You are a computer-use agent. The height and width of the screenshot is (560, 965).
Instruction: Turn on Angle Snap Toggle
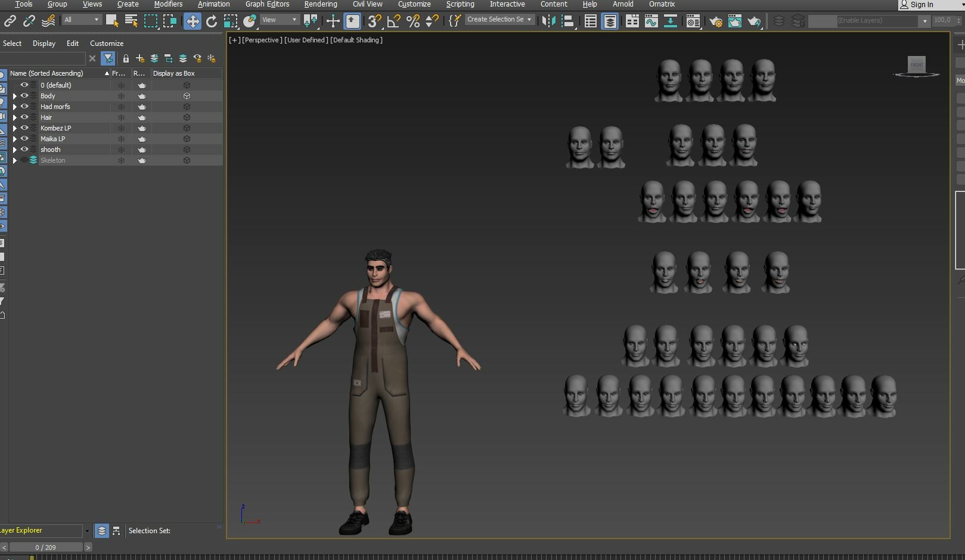393,21
